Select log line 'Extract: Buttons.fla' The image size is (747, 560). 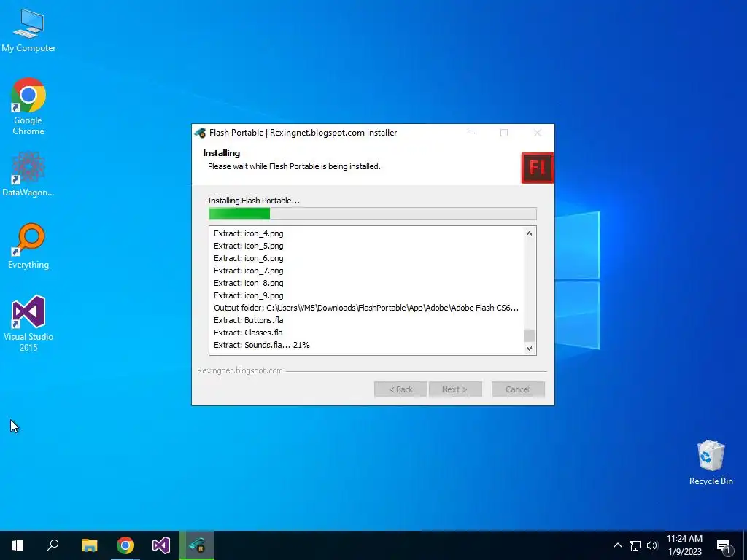(248, 320)
